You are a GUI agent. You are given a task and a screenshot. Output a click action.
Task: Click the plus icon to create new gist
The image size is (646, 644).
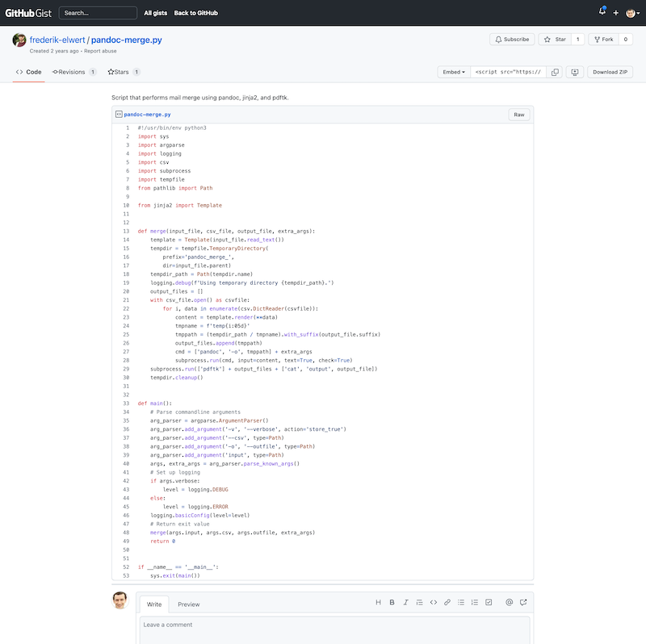(616, 13)
